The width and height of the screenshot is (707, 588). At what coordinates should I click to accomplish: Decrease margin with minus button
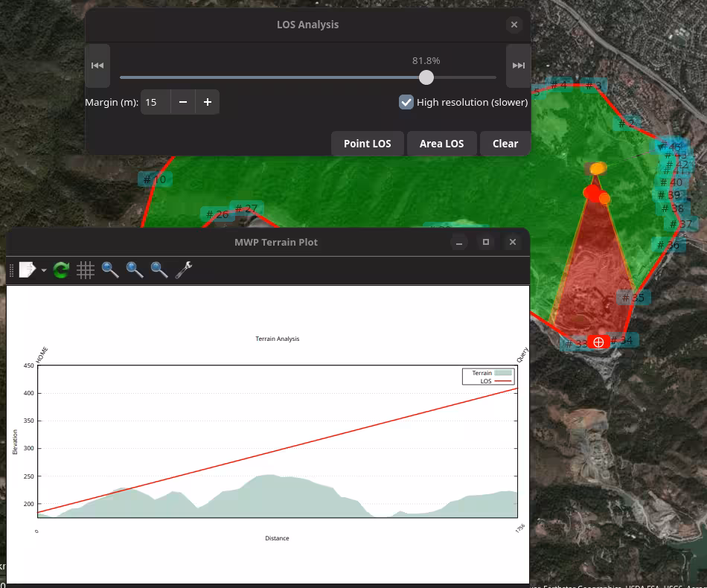click(183, 102)
